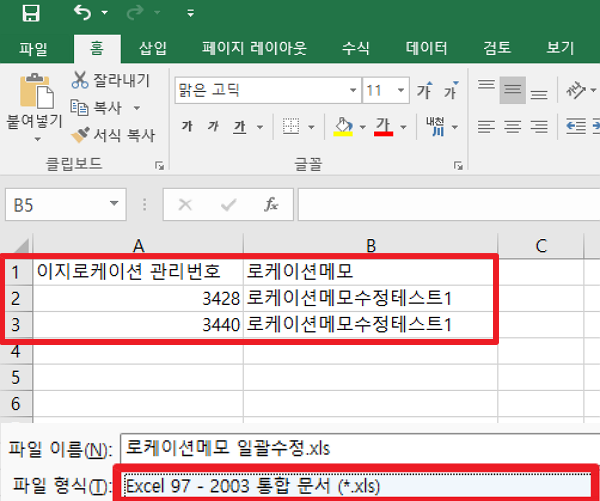Select column B header
Viewport: 600px width, 501px height.
click(x=370, y=245)
